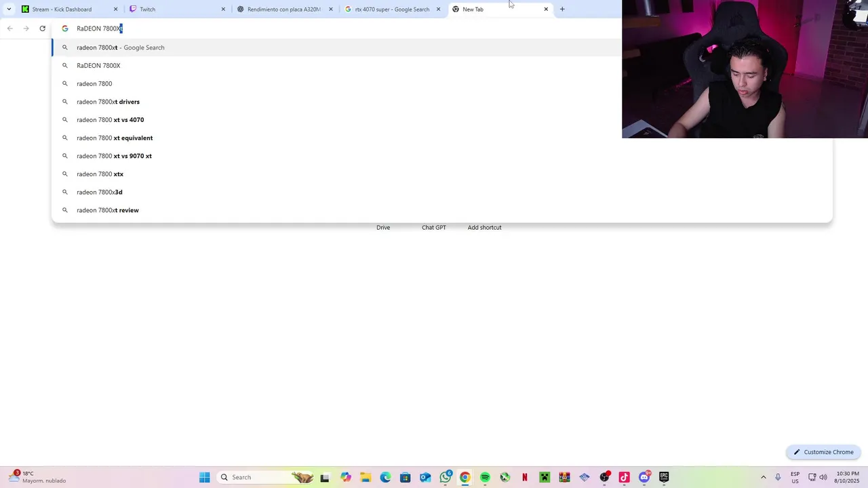This screenshot has height=488, width=868.
Task: Click Add shortcut
Action: pos(484,228)
